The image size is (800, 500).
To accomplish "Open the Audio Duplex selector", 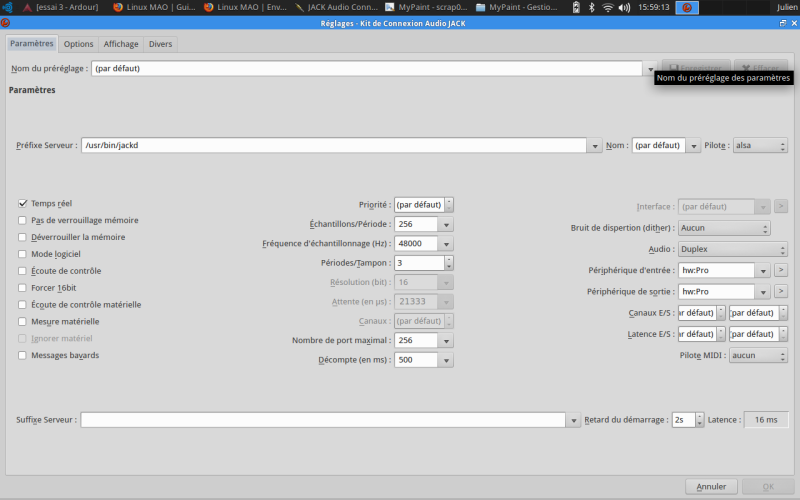I will click(733, 249).
